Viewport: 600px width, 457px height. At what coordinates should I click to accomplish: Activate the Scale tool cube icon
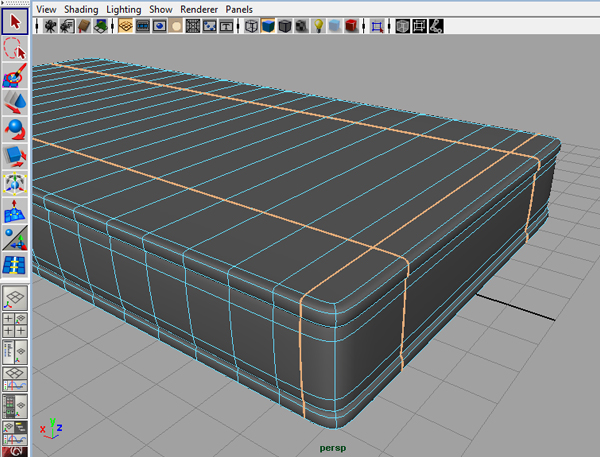click(15, 156)
